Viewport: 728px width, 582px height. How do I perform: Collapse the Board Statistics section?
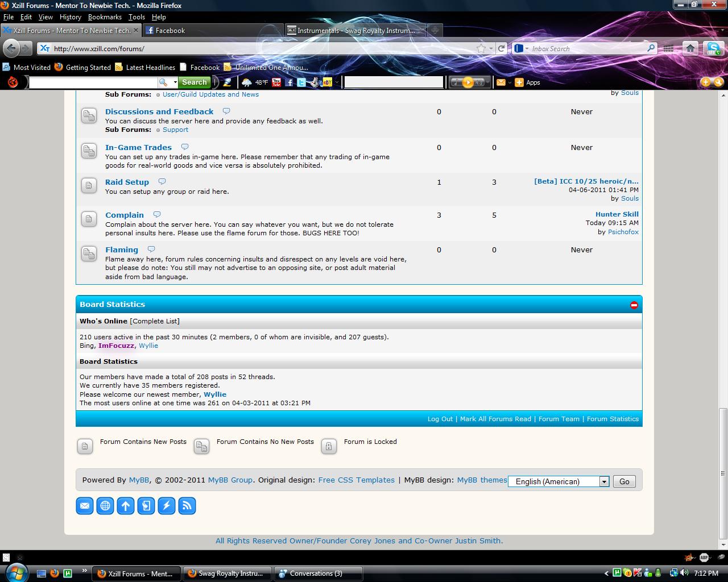[x=634, y=305]
